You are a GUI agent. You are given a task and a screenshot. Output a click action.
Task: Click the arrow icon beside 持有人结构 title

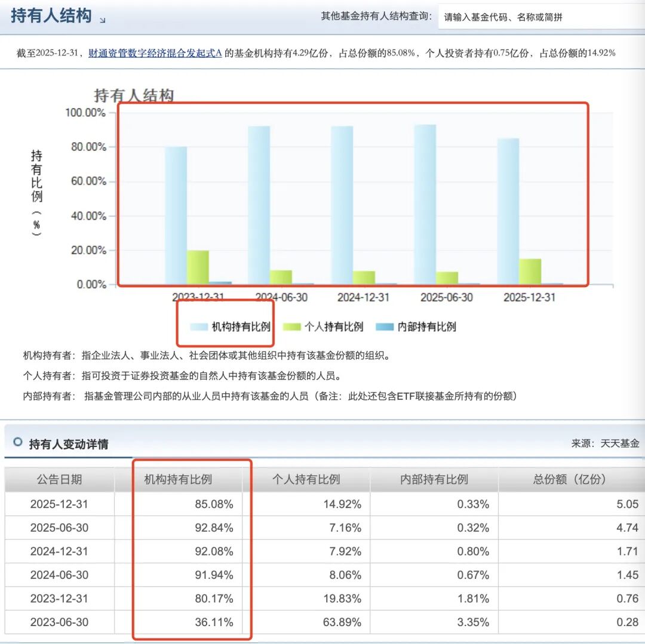coord(103,20)
